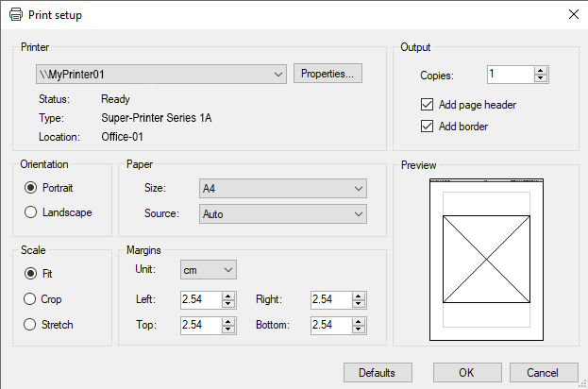Image resolution: width=588 pixels, height=389 pixels.
Task: Increase Right margin using up arrow
Action: point(357,296)
